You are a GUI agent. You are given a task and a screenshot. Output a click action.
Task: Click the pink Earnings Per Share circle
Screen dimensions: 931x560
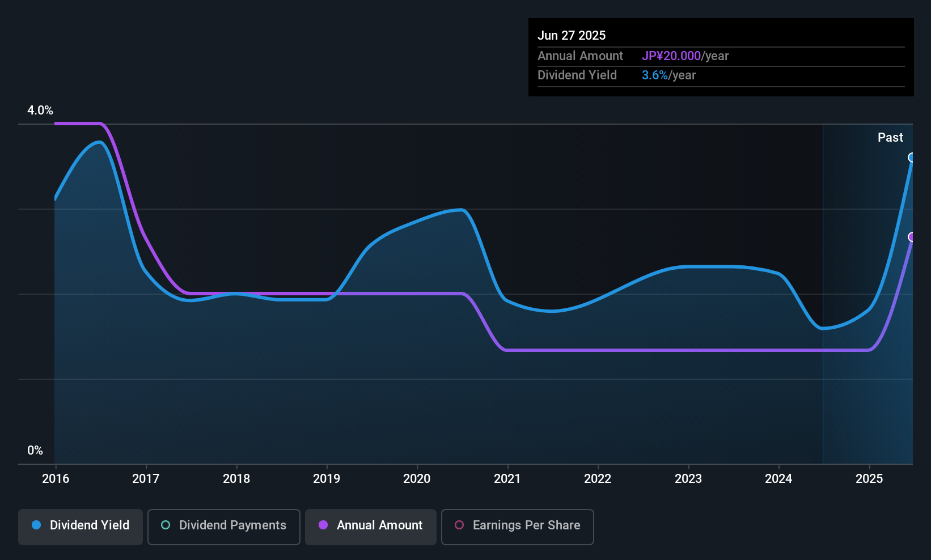click(x=459, y=525)
